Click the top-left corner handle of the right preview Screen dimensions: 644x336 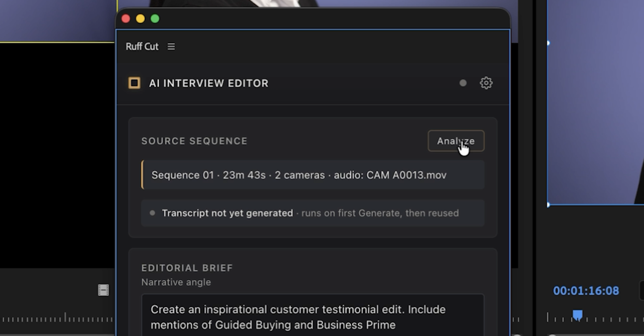tap(548, 43)
